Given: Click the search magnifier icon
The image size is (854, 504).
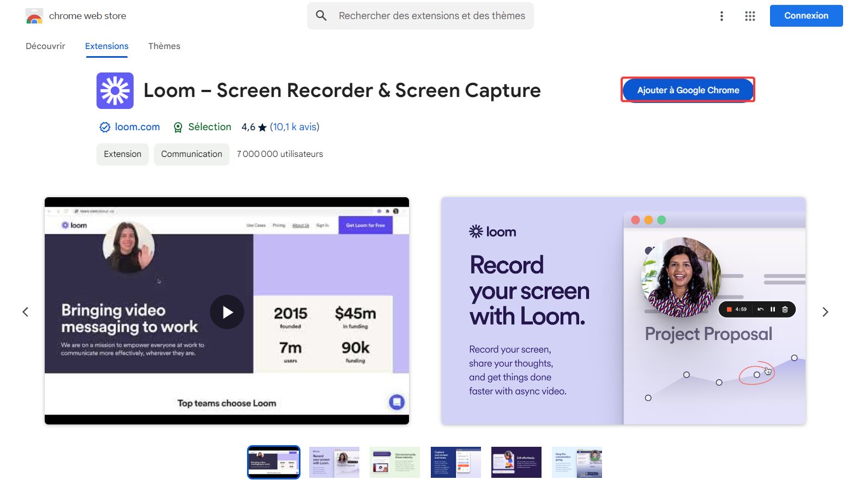Looking at the screenshot, I should point(321,16).
